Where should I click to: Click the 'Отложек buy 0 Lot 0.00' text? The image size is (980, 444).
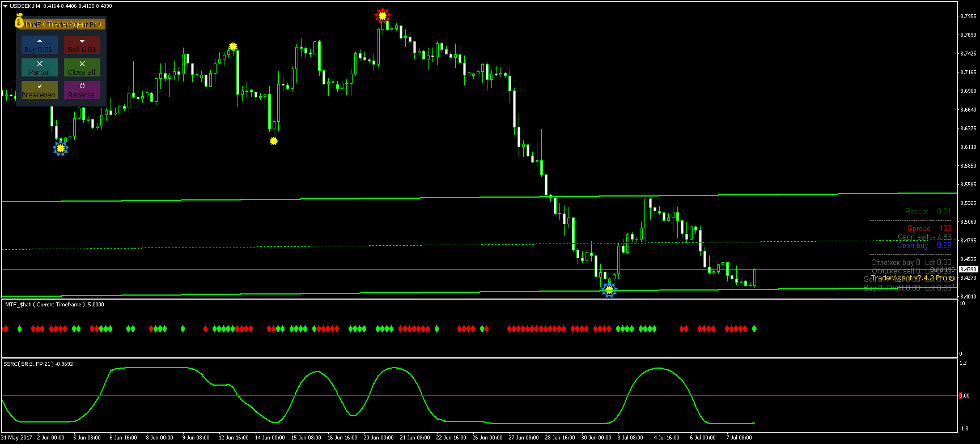tap(911, 262)
